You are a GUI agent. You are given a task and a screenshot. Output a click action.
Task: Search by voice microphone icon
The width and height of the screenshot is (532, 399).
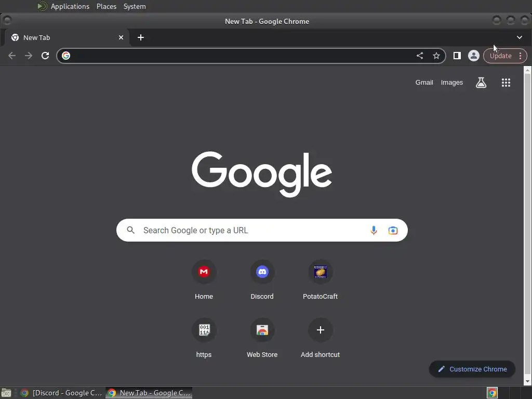pos(374,230)
